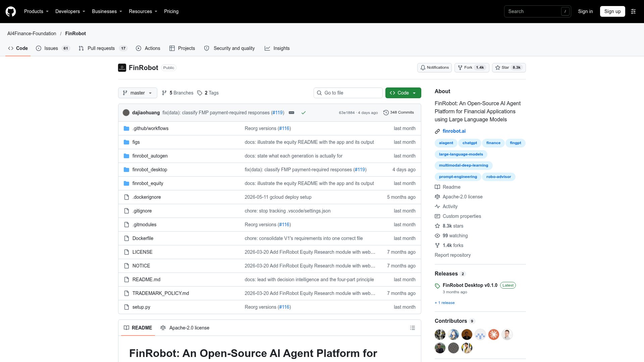Viewport: 644px width, 362px height.
Task: Click the Notifications bell button
Action: (434, 68)
